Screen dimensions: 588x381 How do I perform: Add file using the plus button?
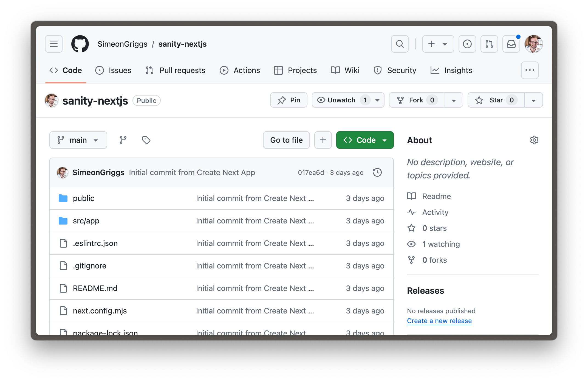coord(323,140)
